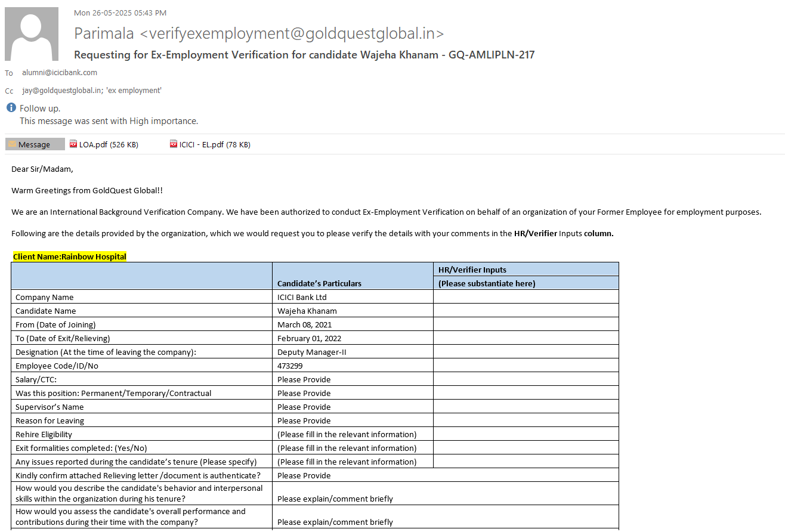Click HR/Verifier input cell for Reason for Leaving

coord(526,420)
